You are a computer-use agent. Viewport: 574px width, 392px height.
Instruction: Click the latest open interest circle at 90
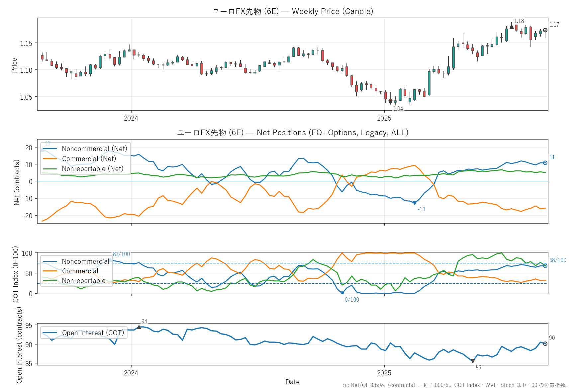click(x=545, y=343)
